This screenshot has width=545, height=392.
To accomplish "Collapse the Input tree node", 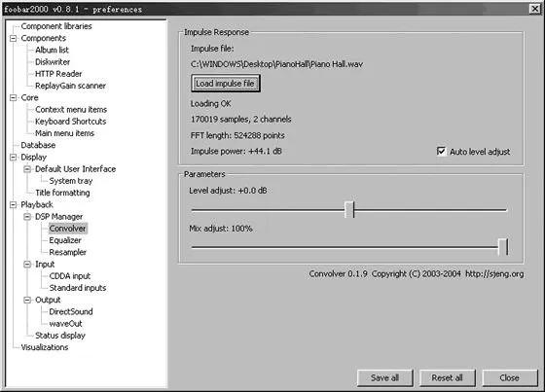I will point(27,265).
